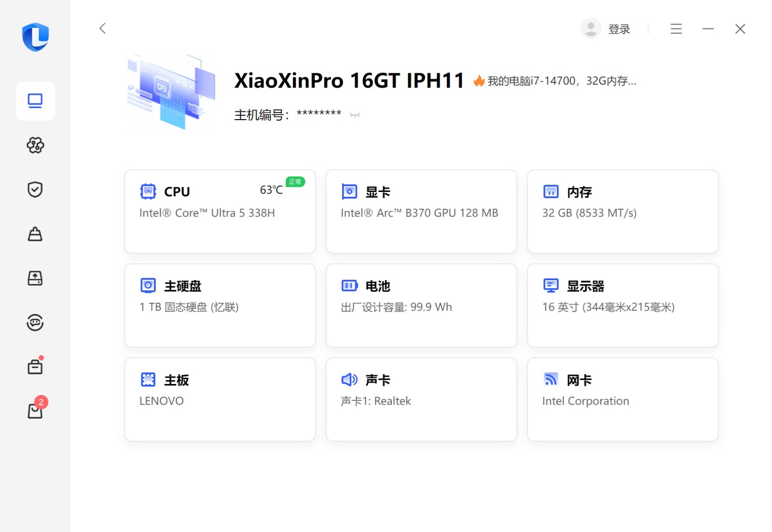This screenshot has height=532, width=772.
Task: Open the 显示器 16-inch display card
Action: (x=622, y=305)
